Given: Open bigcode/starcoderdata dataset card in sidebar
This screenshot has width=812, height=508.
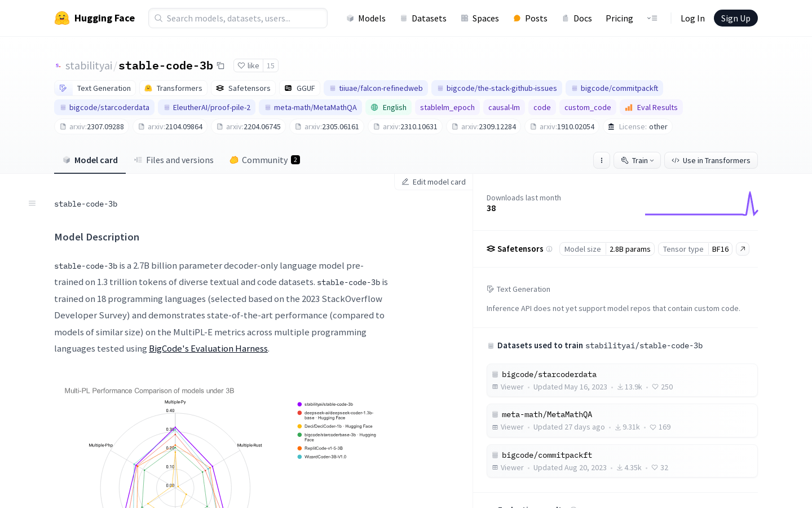Looking at the screenshot, I should click(x=622, y=380).
